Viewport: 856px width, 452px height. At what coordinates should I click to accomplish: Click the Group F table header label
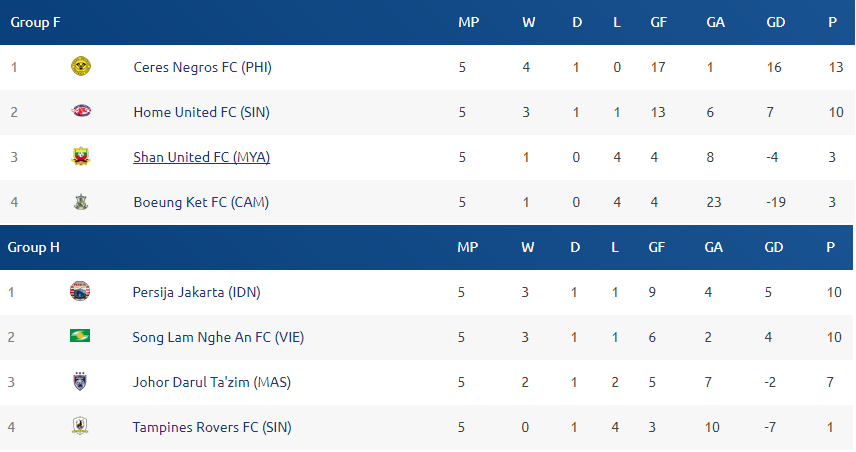point(35,22)
